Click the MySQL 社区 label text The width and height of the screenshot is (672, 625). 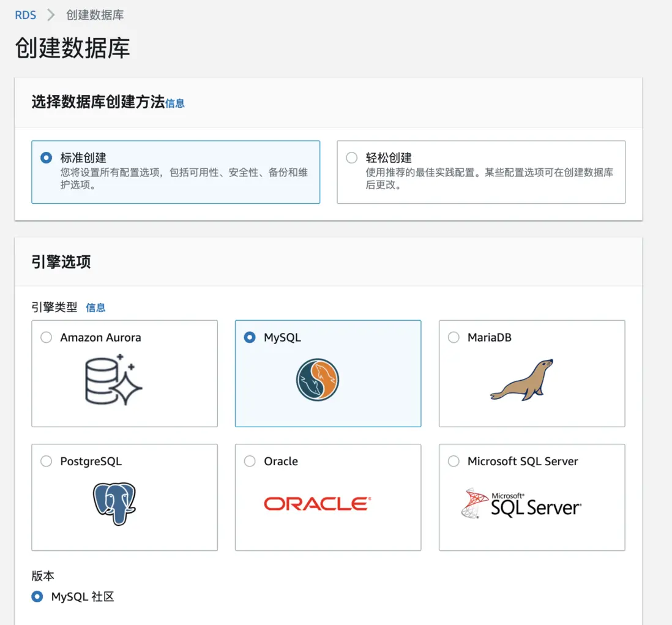[83, 597]
